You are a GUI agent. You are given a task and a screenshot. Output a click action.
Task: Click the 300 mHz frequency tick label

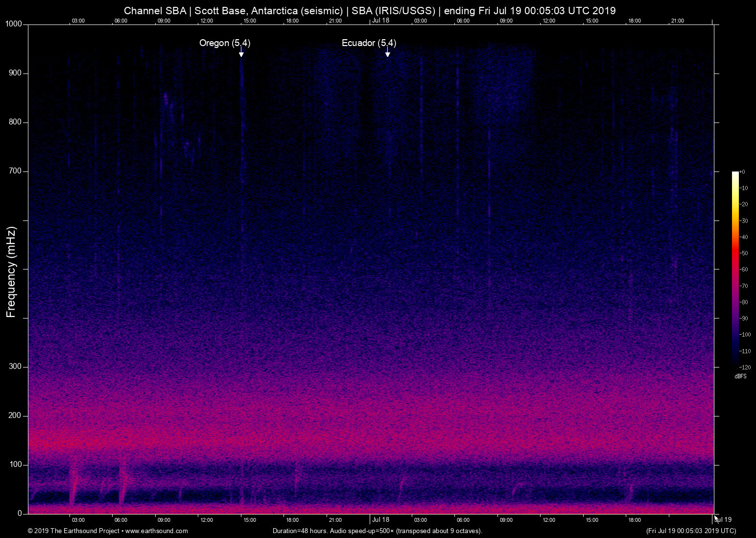[x=14, y=366]
